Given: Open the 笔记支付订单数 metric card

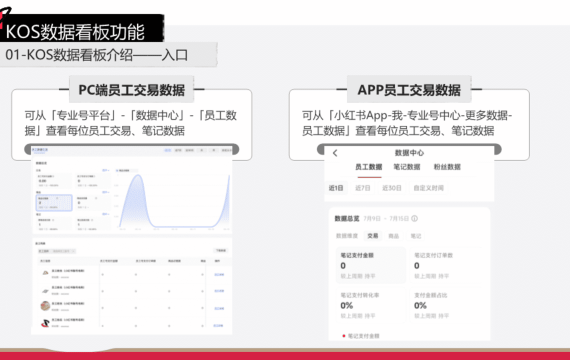Looking at the screenshot, I should point(445,265).
